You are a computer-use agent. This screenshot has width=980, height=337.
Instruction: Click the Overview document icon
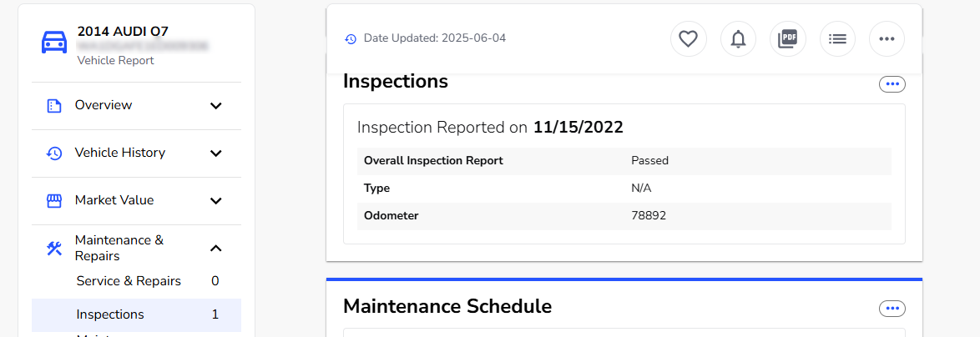[x=54, y=106]
